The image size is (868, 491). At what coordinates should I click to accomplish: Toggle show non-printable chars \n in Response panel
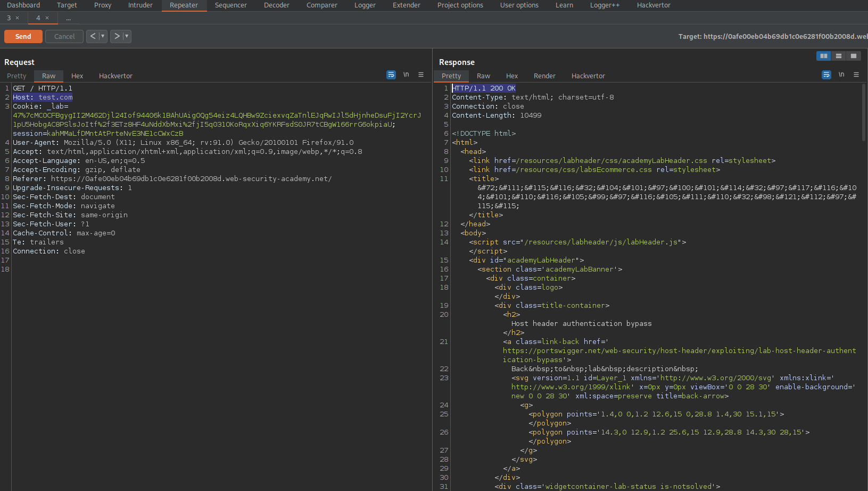click(x=841, y=75)
